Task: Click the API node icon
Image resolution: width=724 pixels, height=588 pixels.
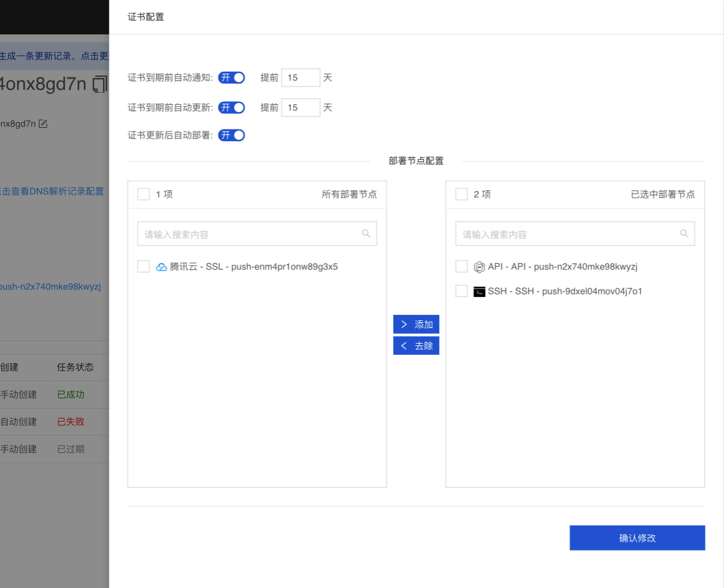Action: tap(480, 267)
